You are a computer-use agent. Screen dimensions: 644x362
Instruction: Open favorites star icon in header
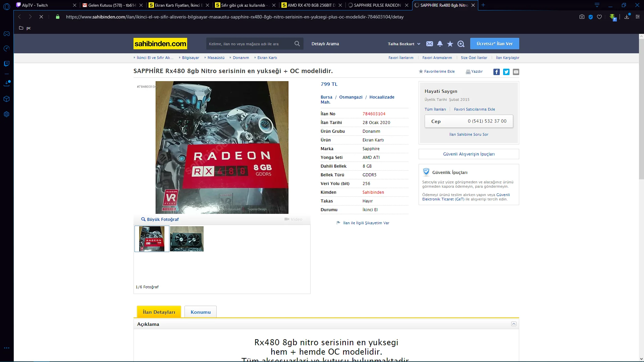click(450, 44)
